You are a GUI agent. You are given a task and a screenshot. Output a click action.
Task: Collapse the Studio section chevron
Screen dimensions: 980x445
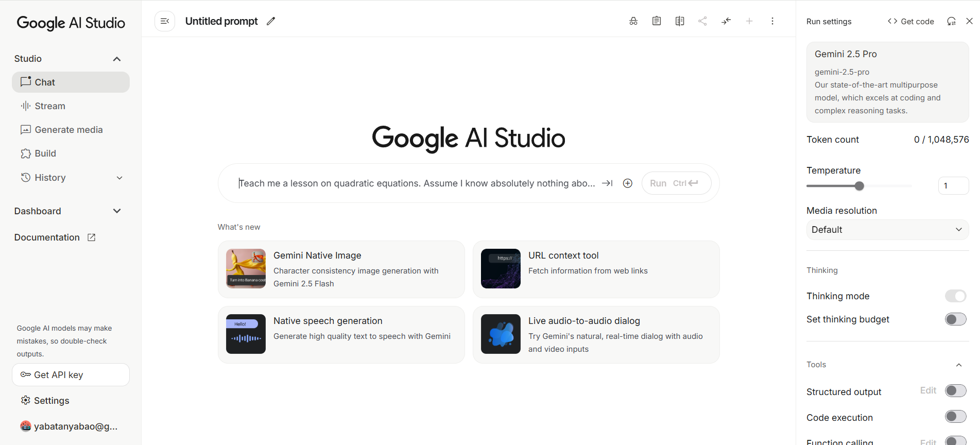coord(117,59)
